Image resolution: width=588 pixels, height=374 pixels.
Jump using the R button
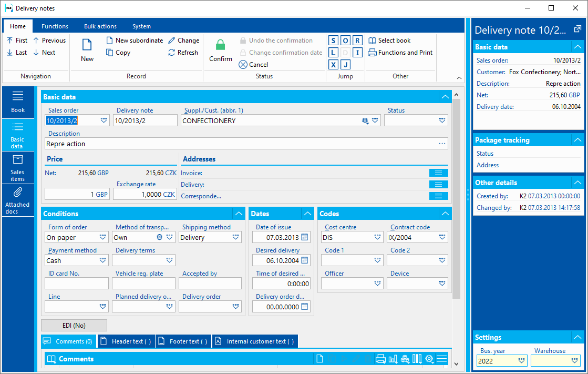pyautogui.click(x=357, y=41)
